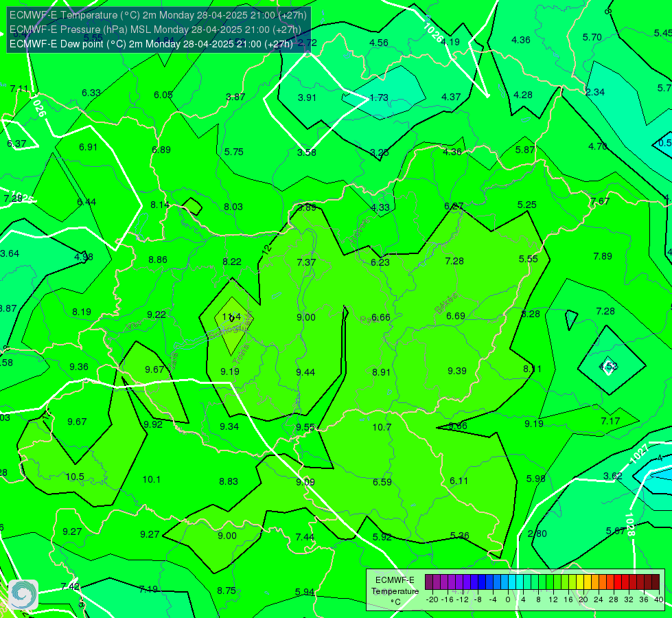Screen dimensions: 672x618
Task: Click the purple -20°C legend swatch
Action: click(429, 582)
